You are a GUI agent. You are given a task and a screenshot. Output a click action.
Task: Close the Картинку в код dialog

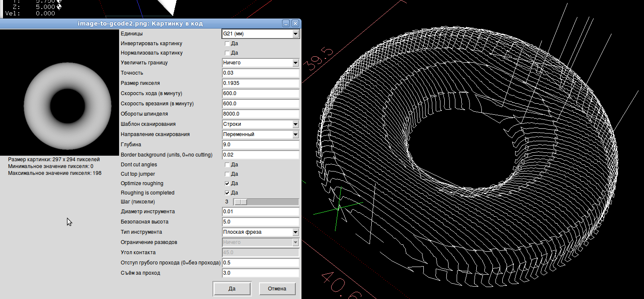[294, 23]
